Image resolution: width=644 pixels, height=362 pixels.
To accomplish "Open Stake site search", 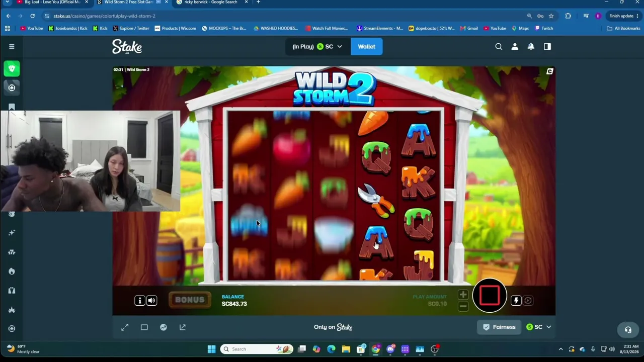I will [x=499, y=46].
